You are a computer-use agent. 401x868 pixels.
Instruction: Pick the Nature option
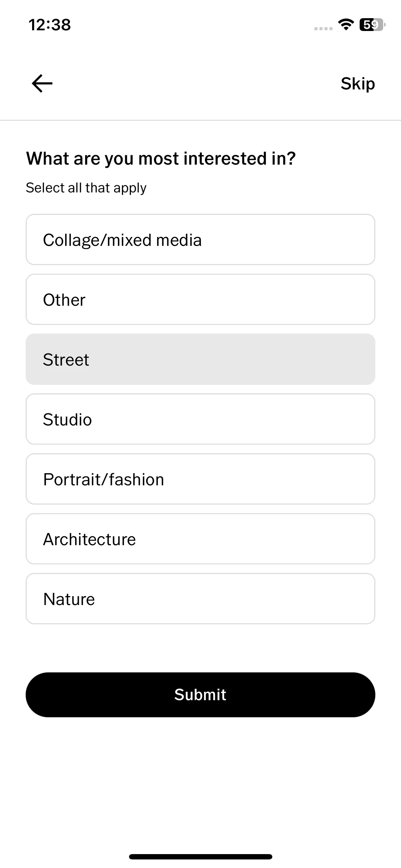(x=200, y=599)
